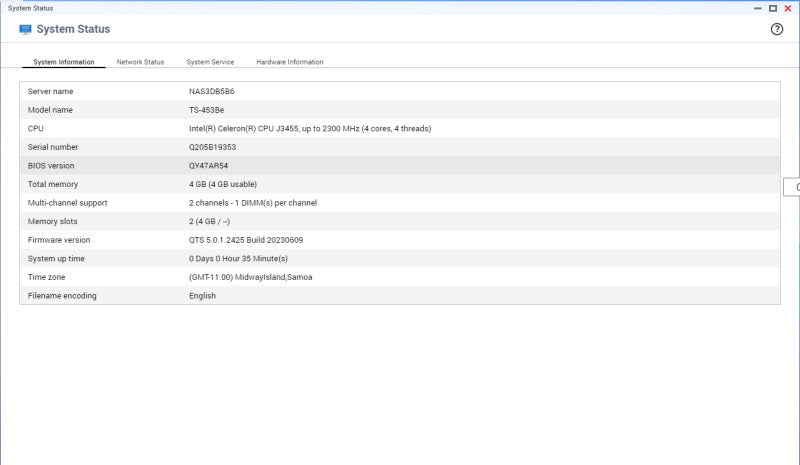Image resolution: width=800 pixels, height=465 pixels.
Task: Click the Filename encoding label
Action: click(62, 296)
